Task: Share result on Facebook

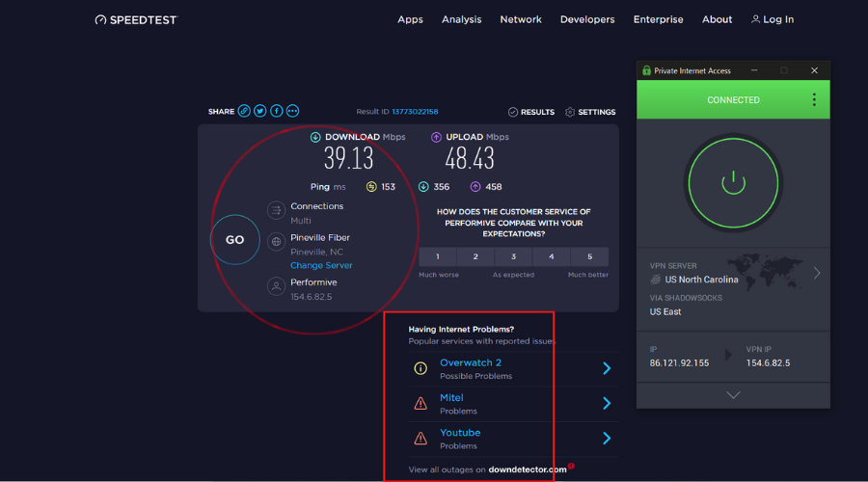Action: 276,111
